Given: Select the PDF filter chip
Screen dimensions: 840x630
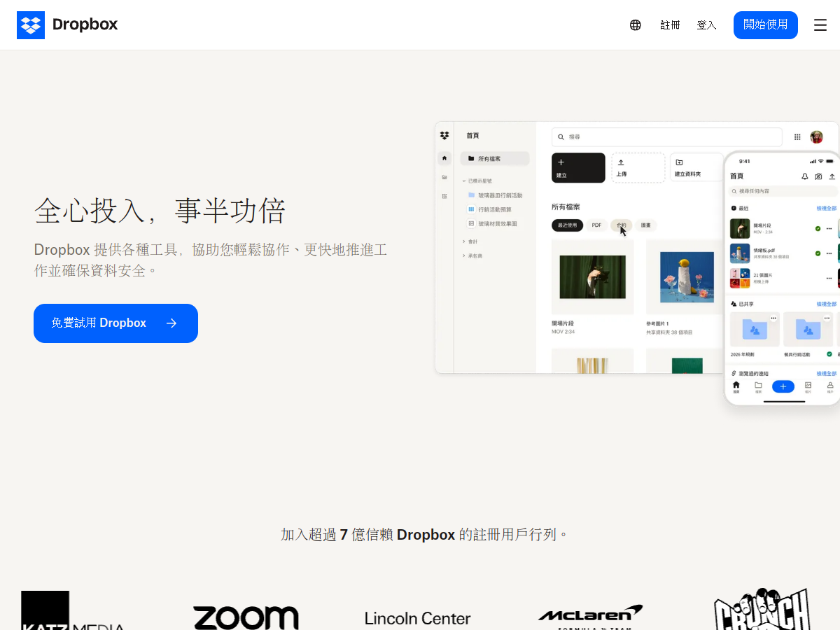Looking at the screenshot, I should [x=596, y=225].
